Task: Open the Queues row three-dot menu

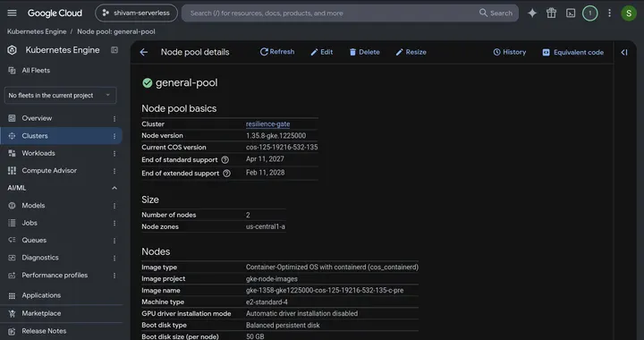Action: pos(114,241)
